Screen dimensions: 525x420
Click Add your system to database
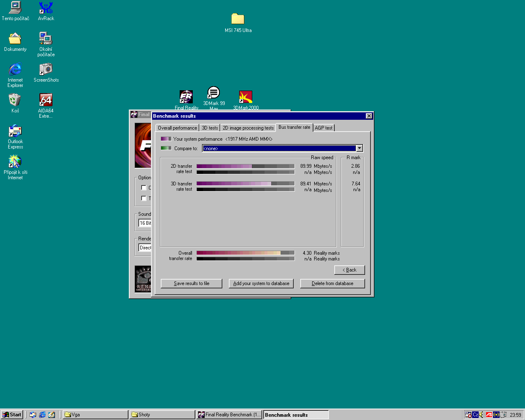coord(261,283)
